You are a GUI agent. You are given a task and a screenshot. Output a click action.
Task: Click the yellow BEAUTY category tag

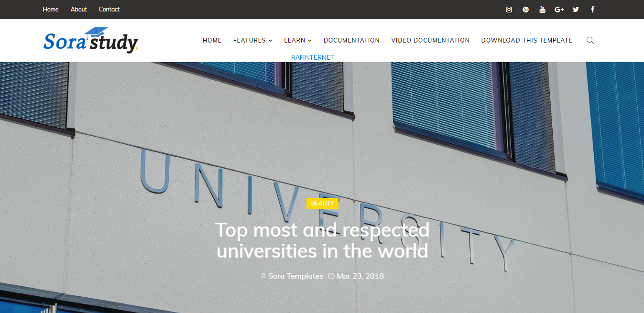click(x=322, y=204)
